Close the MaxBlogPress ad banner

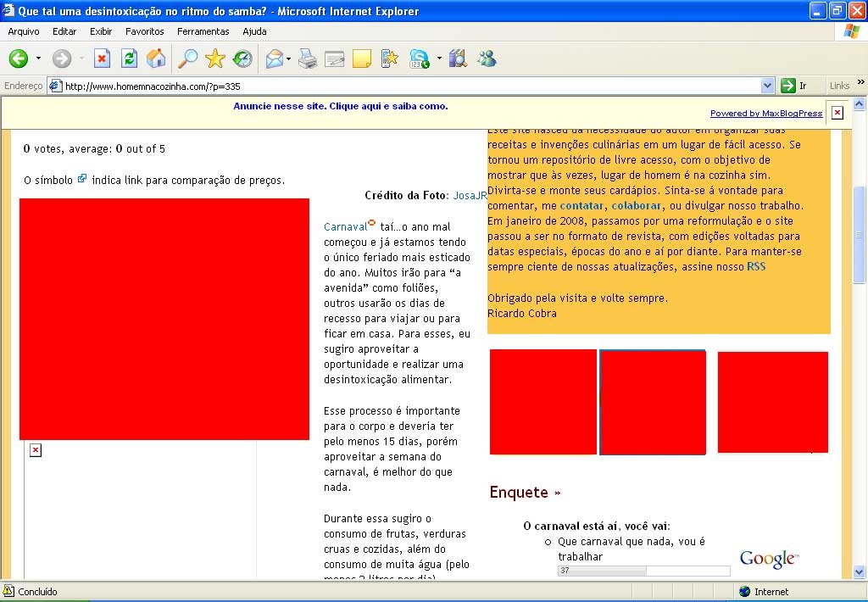pos(837,113)
